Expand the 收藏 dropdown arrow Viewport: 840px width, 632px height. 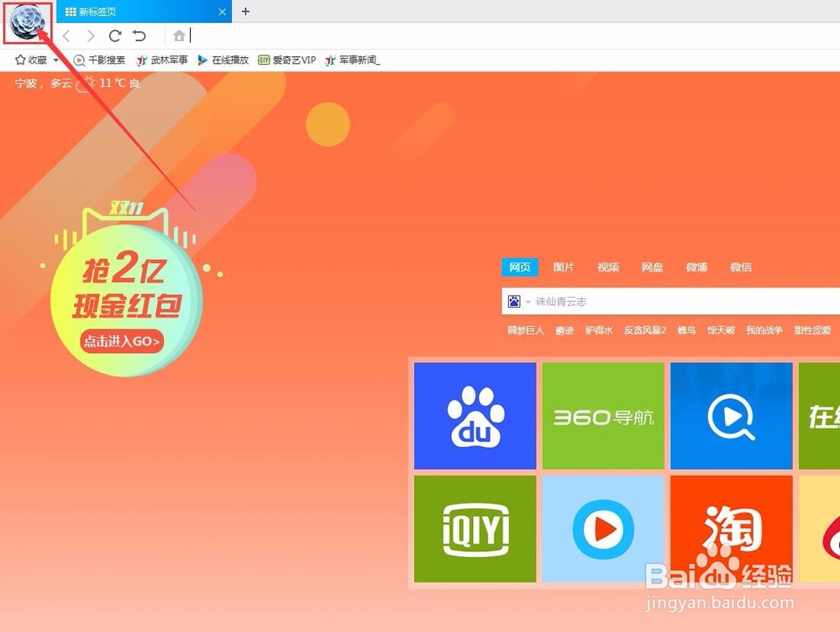(55, 60)
